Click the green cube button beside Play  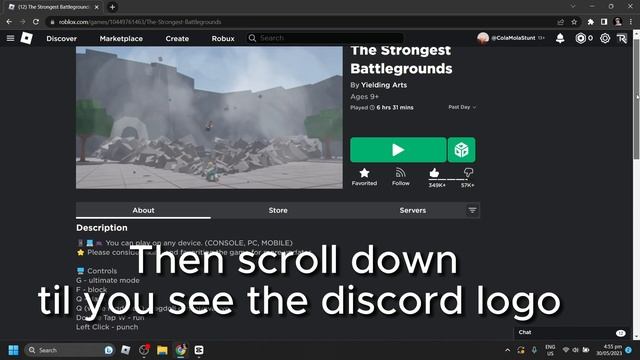click(x=462, y=150)
